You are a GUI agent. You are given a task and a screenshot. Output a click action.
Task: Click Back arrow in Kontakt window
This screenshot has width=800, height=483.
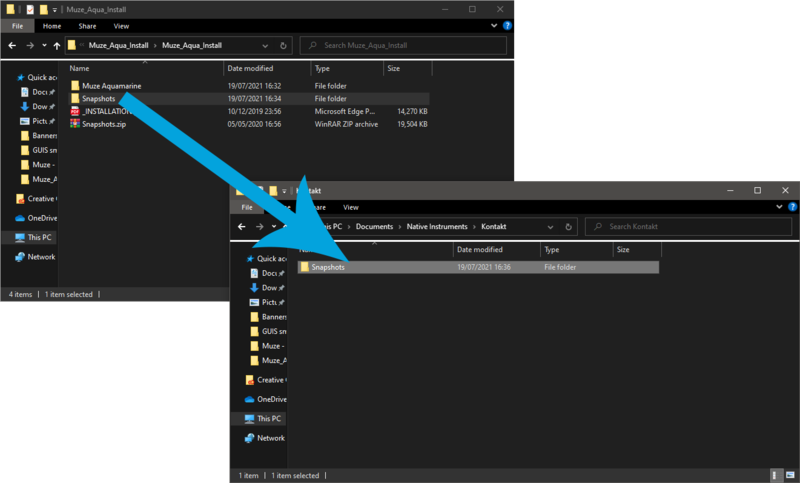(242, 226)
